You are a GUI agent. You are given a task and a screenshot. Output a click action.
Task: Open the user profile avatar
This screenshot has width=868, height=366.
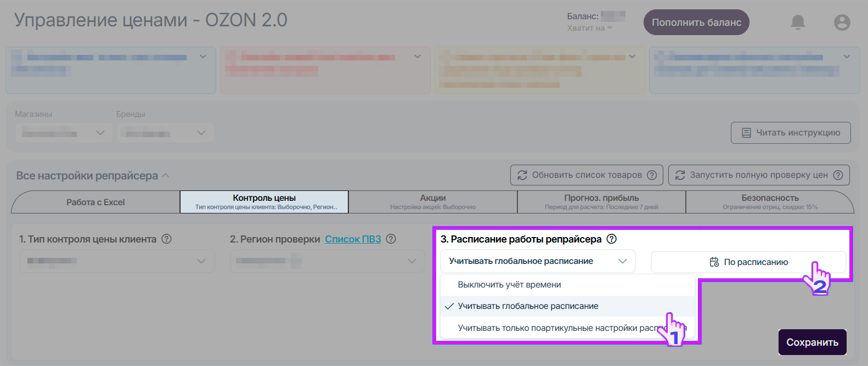pyautogui.click(x=842, y=22)
